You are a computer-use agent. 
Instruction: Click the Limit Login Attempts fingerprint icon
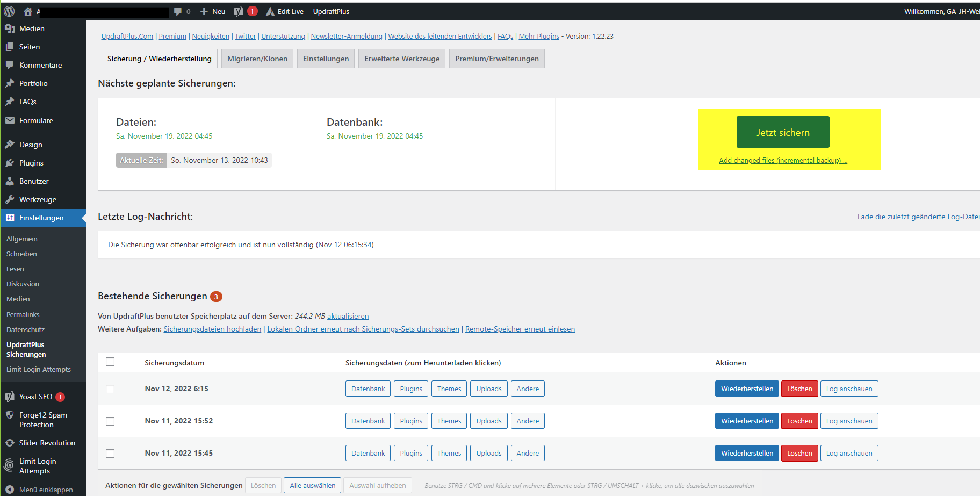pos(10,465)
